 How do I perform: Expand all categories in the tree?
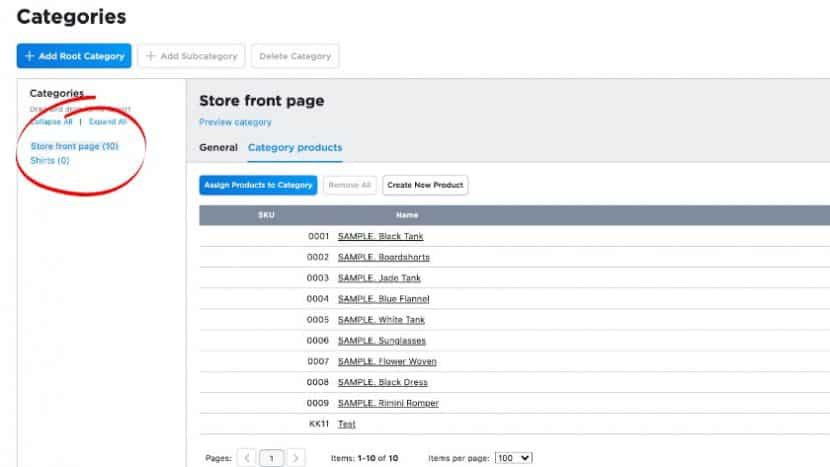[x=107, y=121]
